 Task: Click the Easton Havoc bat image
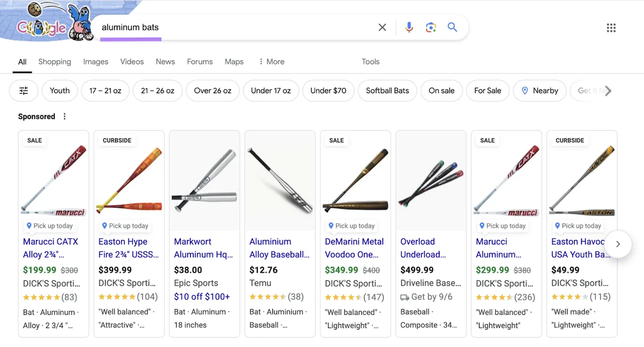(x=582, y=181)
